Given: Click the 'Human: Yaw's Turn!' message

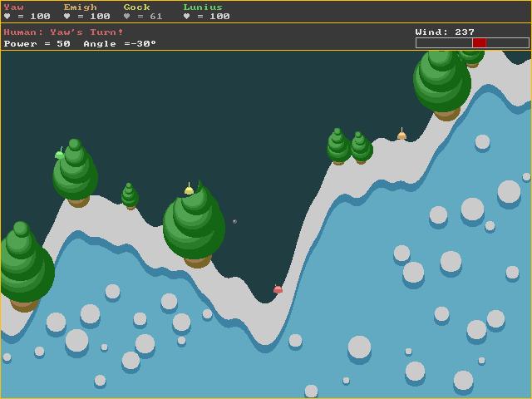Looking at the screenshot, I should click(64, 32).
